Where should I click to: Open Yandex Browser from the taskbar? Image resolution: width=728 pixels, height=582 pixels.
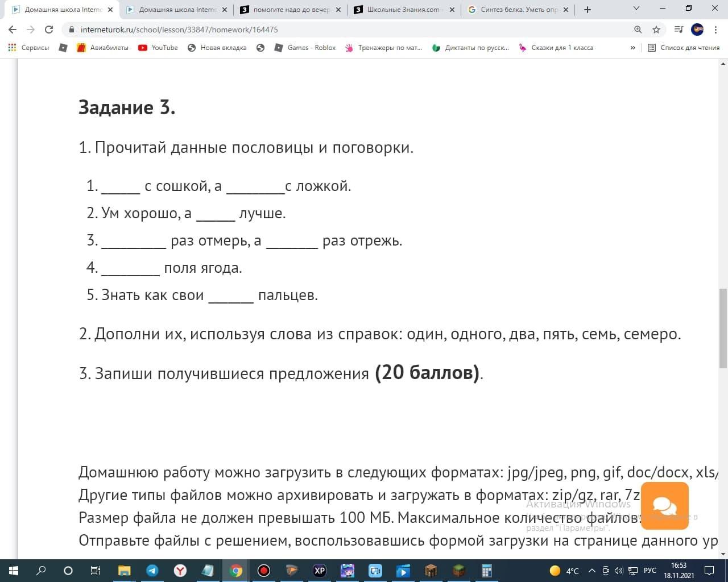(x=180, y=571)
